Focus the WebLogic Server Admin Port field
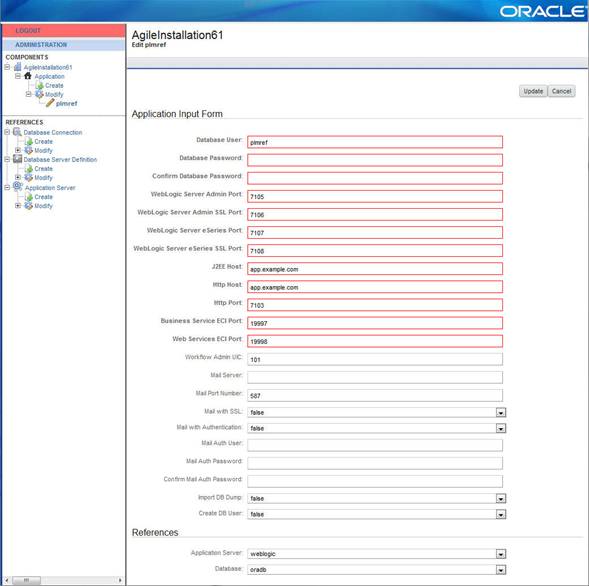589x586 pixels. (375, 196)
